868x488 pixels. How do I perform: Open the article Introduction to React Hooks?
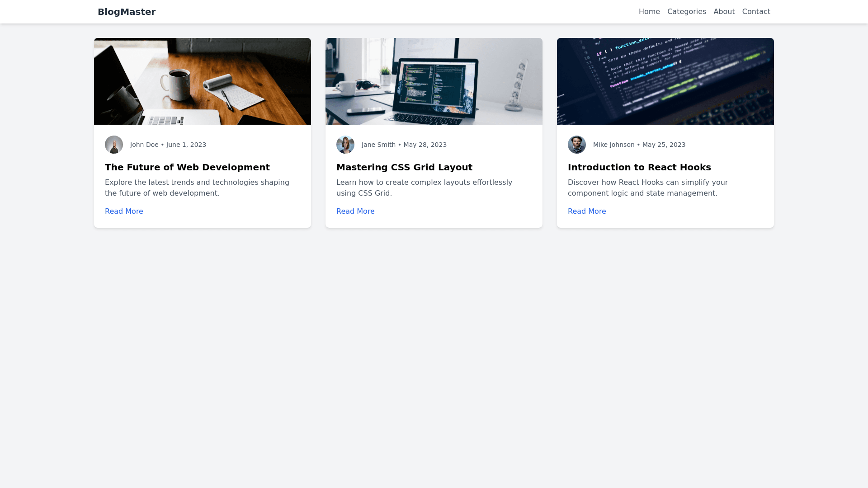639,167
